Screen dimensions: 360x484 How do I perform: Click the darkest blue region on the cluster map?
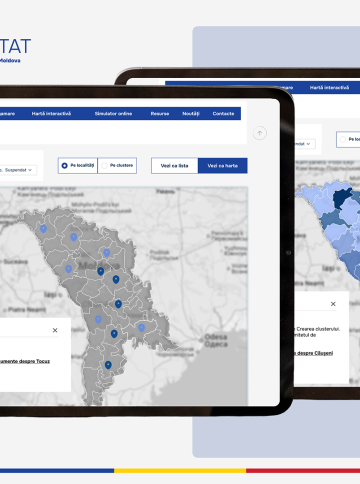(x=342, y=198)
